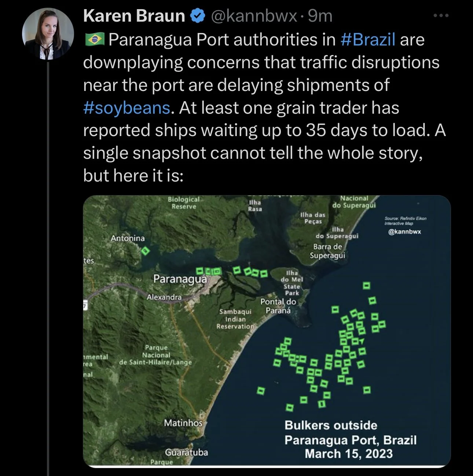
Task: Click the Karen Braun display name
Action: [x=134, y=16]
